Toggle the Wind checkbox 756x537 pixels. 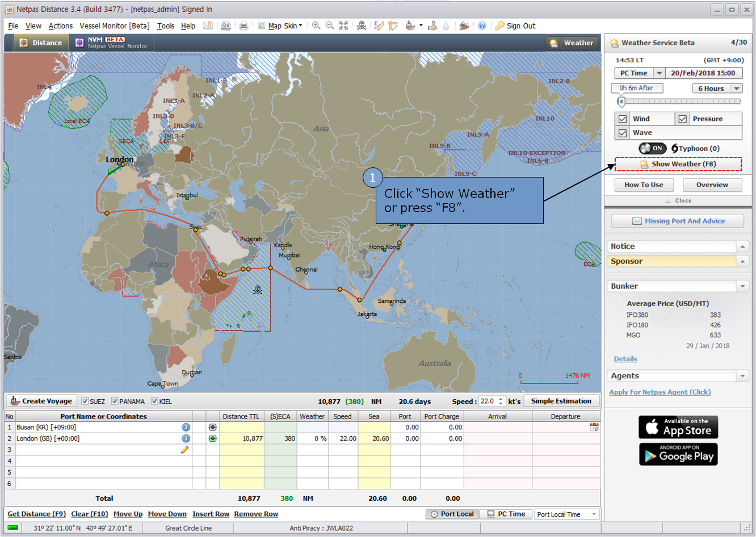pyautogui.click(x=623, y=119)
